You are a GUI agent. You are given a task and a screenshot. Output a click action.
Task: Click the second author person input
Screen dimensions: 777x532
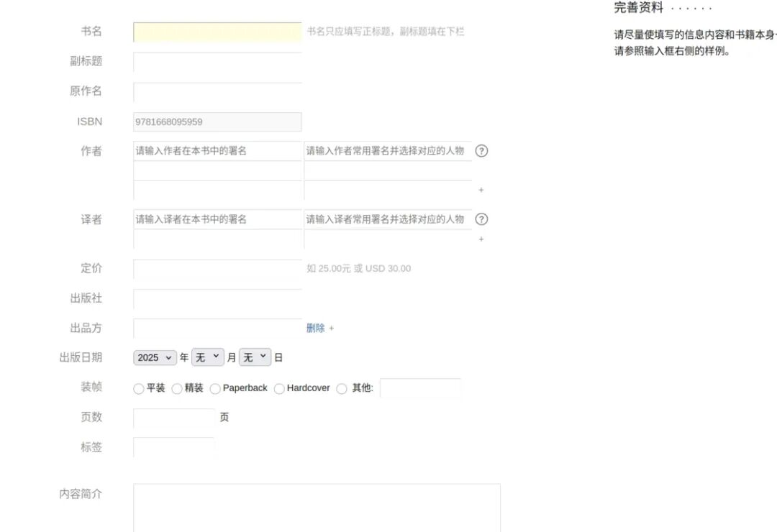pyautogui.click(x=388, y=171)
